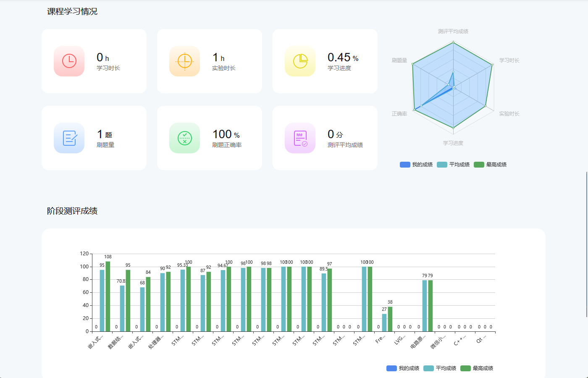Click the blue notepad icon for 刷题量
Screen dimensions: 588x378
click(69, 138)
